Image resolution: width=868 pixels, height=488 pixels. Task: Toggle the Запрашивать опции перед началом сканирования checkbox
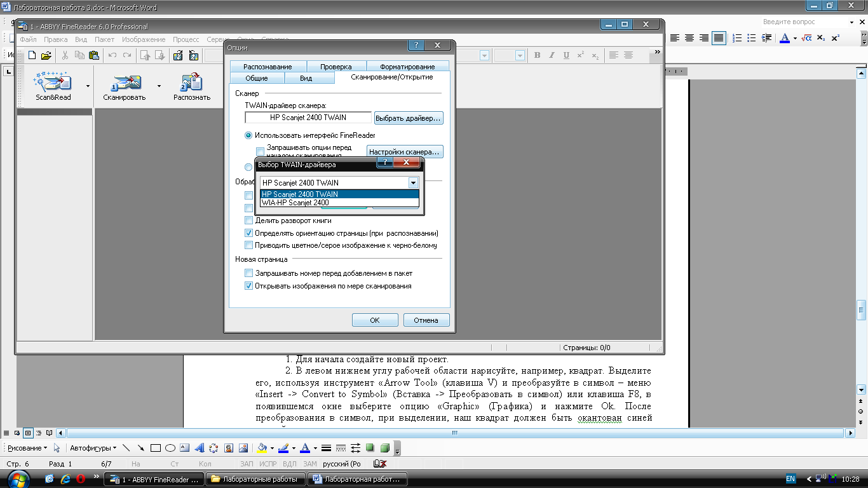click(260, 151)
